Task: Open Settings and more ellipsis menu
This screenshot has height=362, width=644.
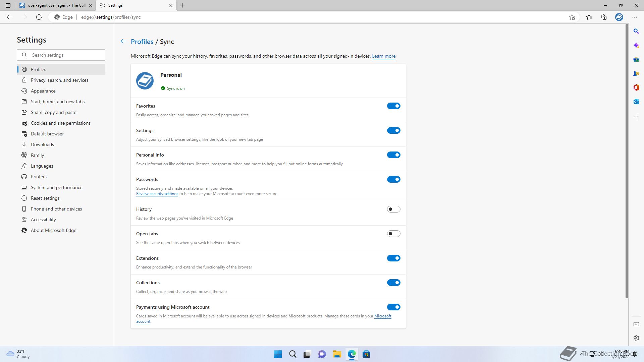Action: point(634,17)
